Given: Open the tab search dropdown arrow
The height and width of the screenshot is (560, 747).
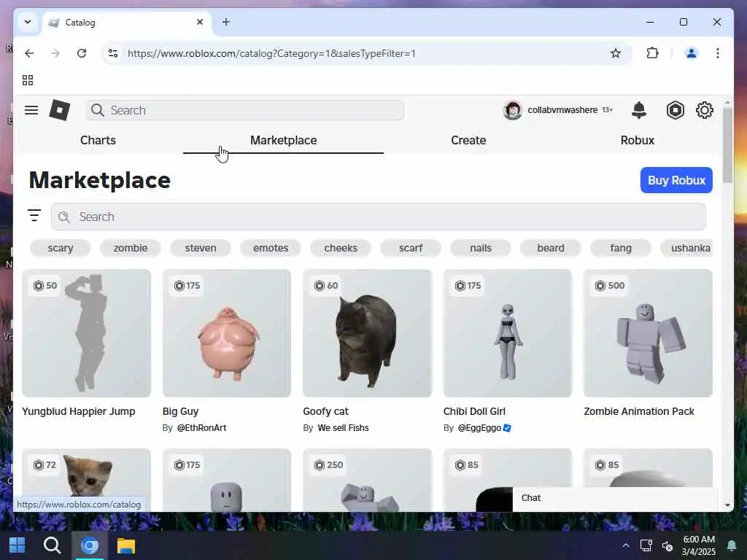Looking at the screenshot, I should [28, 22].
